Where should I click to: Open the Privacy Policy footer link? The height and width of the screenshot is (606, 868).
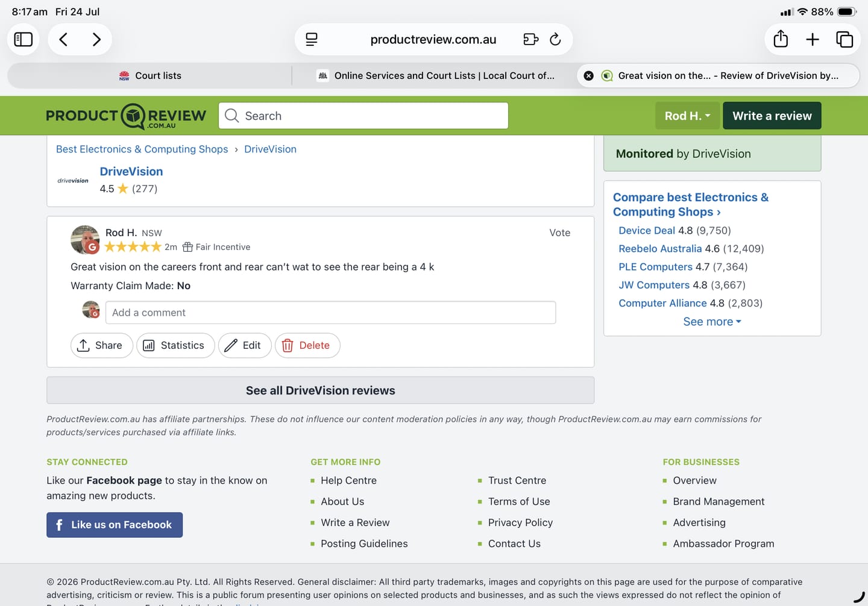tap(520, 523)
